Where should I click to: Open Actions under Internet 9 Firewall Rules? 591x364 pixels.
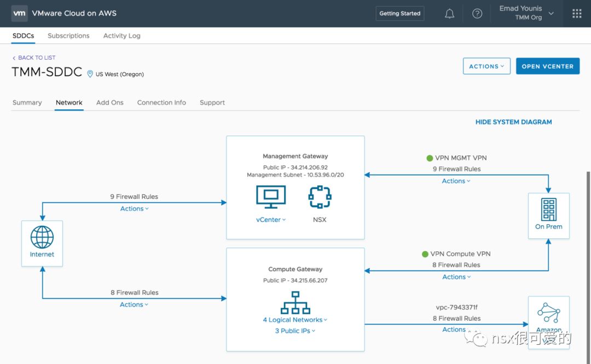pos(134,209)
